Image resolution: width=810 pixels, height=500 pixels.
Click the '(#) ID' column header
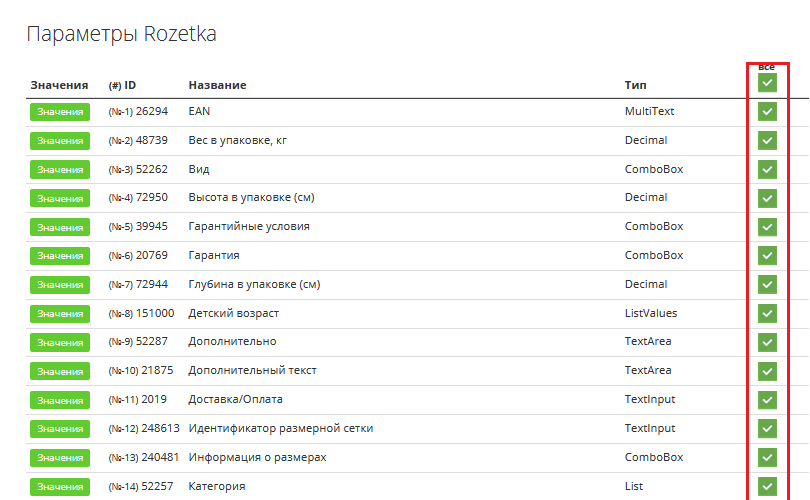(122, 85)
